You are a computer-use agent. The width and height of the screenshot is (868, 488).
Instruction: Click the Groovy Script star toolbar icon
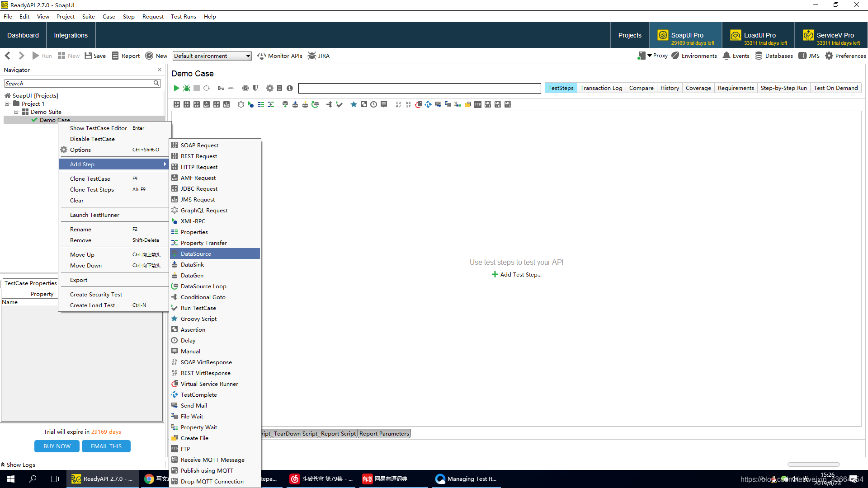354,104
